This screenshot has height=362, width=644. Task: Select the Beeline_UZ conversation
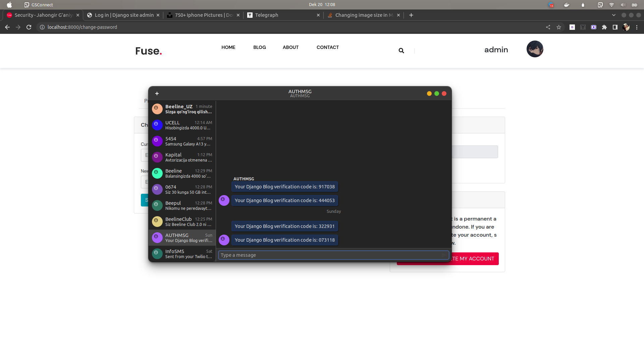point(182,109)
